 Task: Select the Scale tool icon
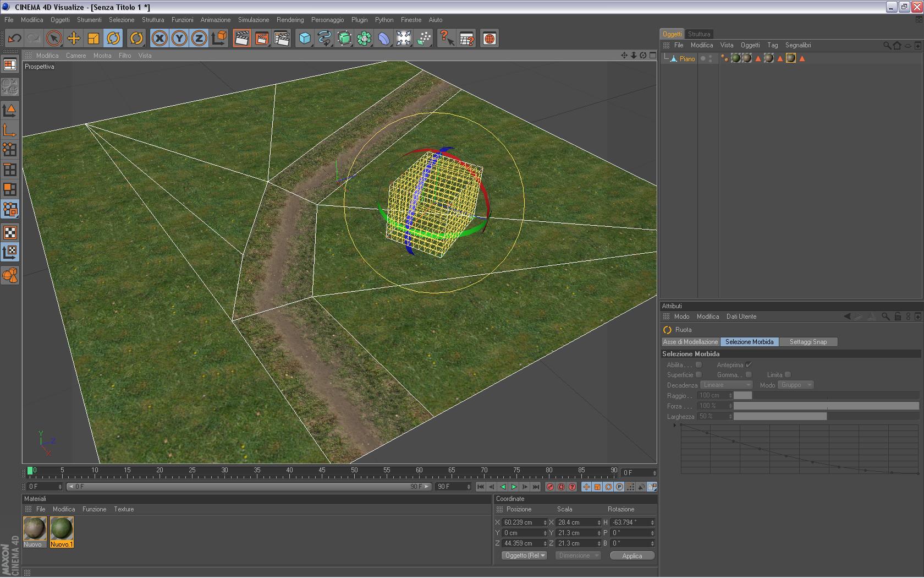(94, 39)
